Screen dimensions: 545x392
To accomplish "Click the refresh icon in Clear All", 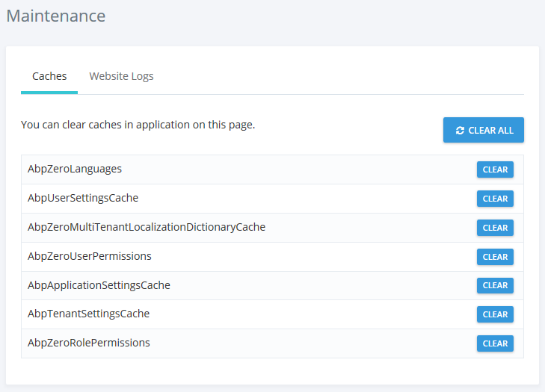I will (x=460, y=131).
